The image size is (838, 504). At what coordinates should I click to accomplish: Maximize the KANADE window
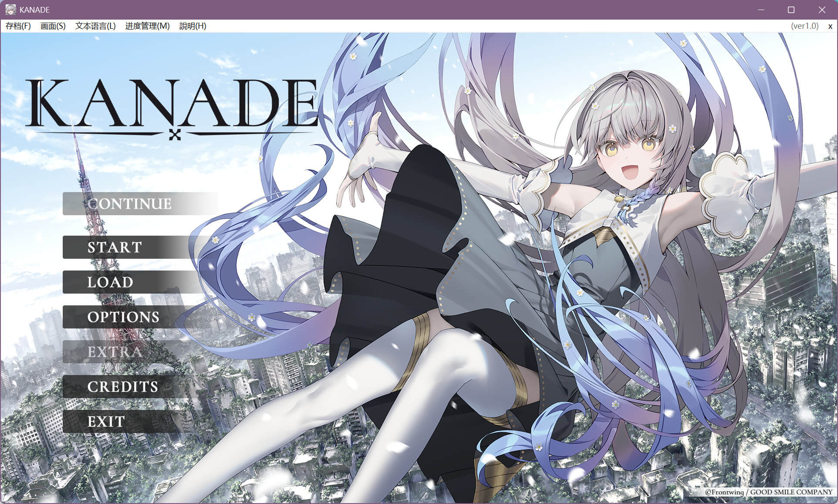click(791, 10)
